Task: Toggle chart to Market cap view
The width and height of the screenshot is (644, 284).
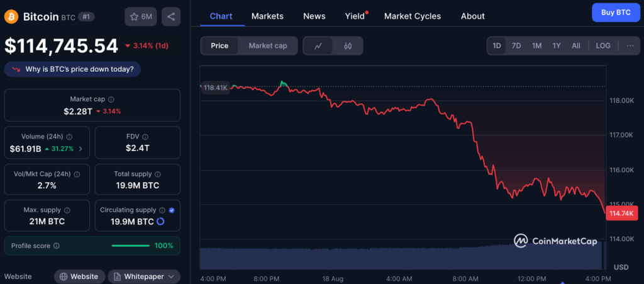Action: [267, 46]
